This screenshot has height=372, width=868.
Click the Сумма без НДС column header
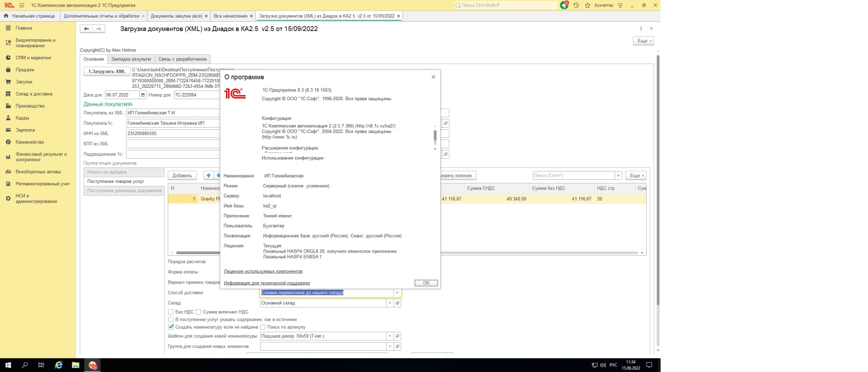click(x=561, y=189)
